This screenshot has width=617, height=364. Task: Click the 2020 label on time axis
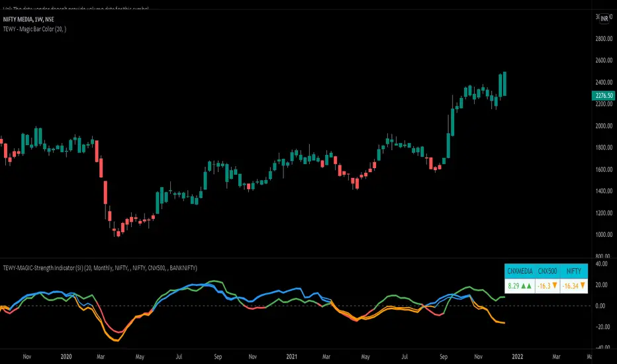(66, 357)
